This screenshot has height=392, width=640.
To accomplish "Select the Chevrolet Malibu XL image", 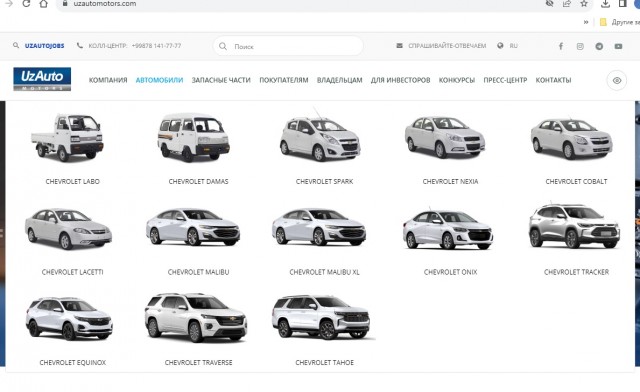I will 319,227.
